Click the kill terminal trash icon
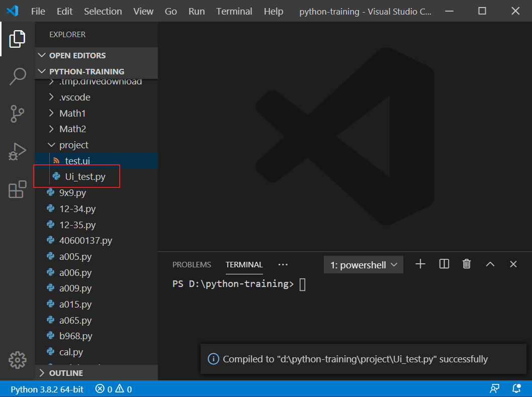 point(466,263)
